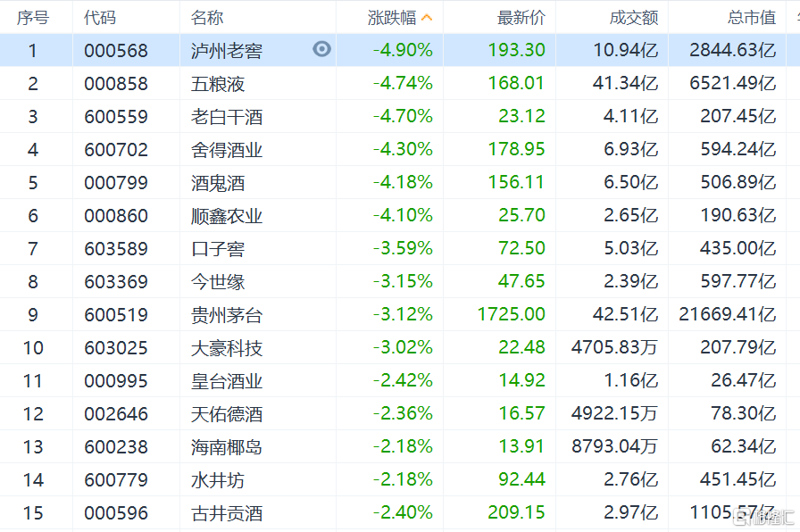Image resolution: width=800 pixels, height=532 pixels.
Task: Open stock 五粮液
Action: click(x=218, y=84)
